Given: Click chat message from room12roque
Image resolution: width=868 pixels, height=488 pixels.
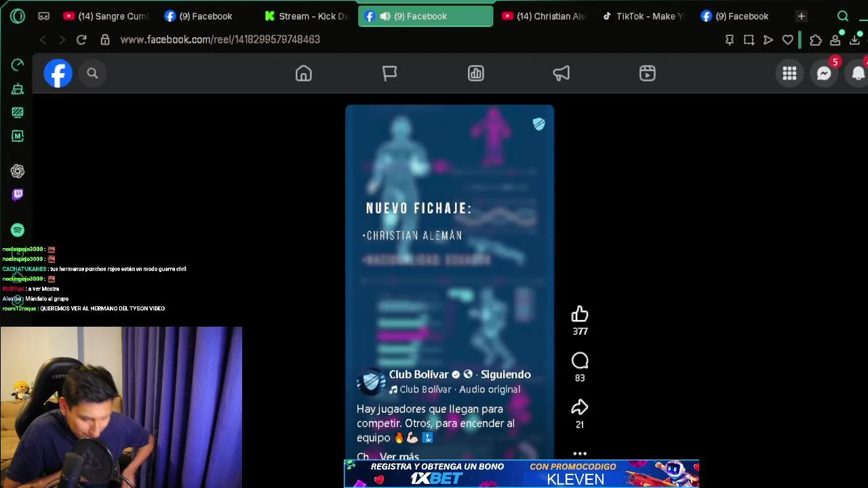Looking at the screenshot, I should pos(83,308).
